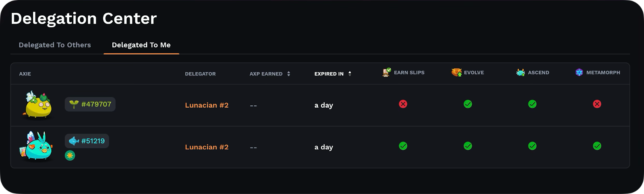Click the Evolve column icon

point(456,72)
